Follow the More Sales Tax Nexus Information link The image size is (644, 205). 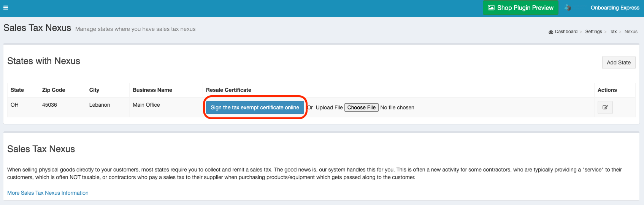click(x=48, y=193)
